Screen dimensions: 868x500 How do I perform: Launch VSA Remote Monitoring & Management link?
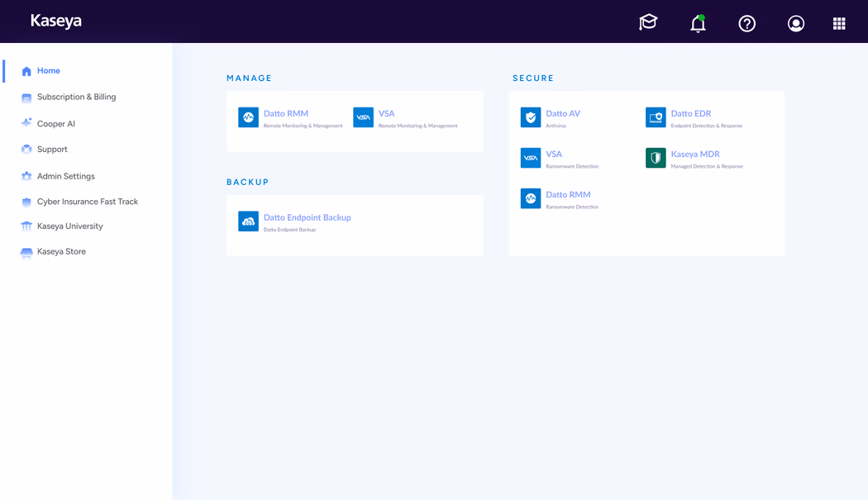[x=386, y=113]
